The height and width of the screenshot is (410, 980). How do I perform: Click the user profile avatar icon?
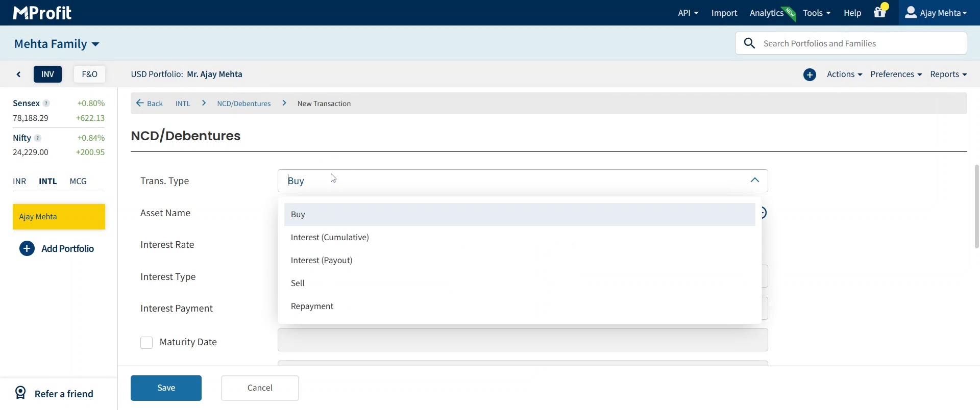pyautogui.click(x=911, y=12)
